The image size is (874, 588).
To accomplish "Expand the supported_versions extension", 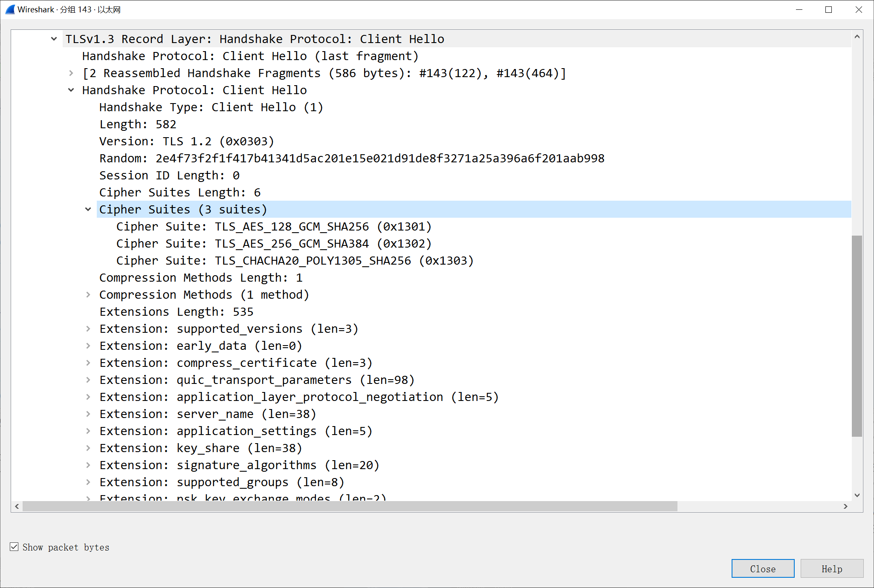I will tap(88, 329).
